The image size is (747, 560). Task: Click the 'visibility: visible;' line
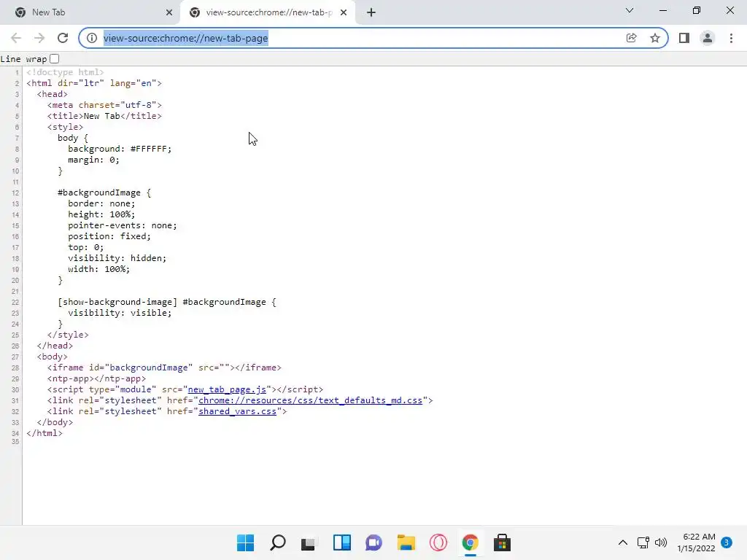coord(120,313)
